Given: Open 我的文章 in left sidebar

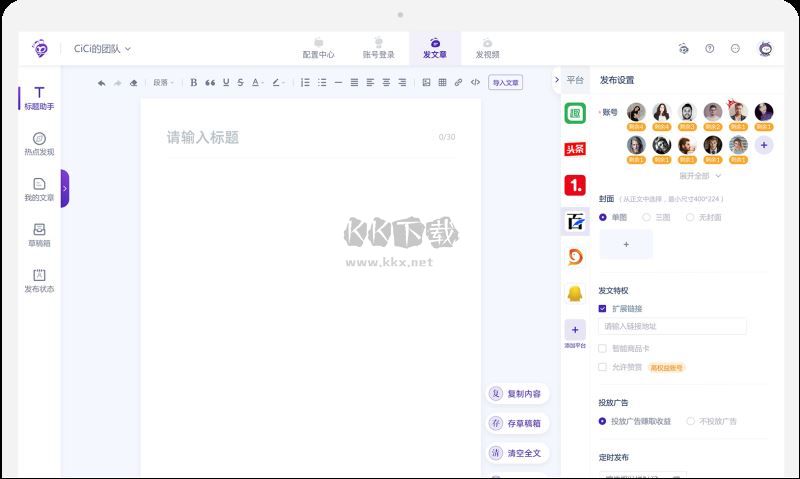Looking at the screenshot, I should tap(39, 189).
